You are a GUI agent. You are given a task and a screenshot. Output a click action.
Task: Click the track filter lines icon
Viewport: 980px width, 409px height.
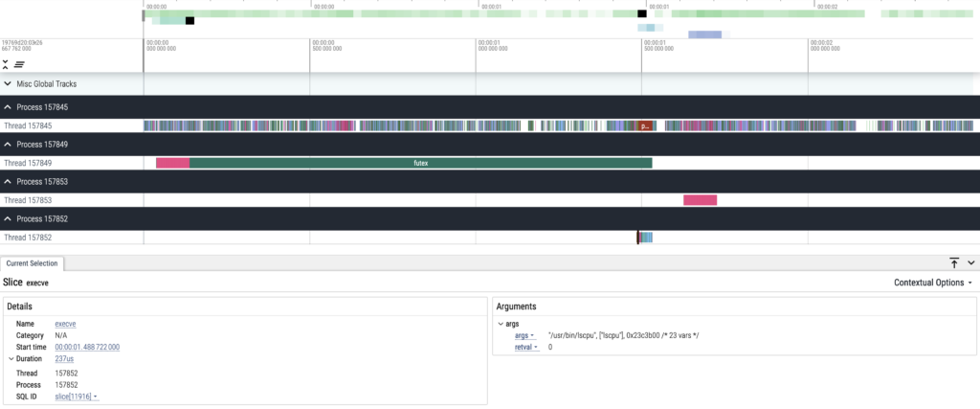19,64
